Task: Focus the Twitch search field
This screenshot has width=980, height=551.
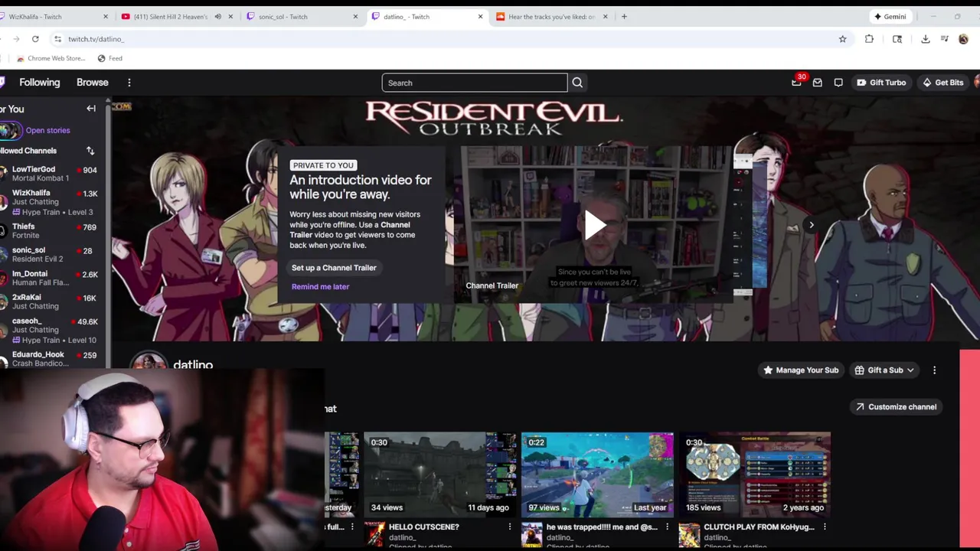Action: [475, 83]
